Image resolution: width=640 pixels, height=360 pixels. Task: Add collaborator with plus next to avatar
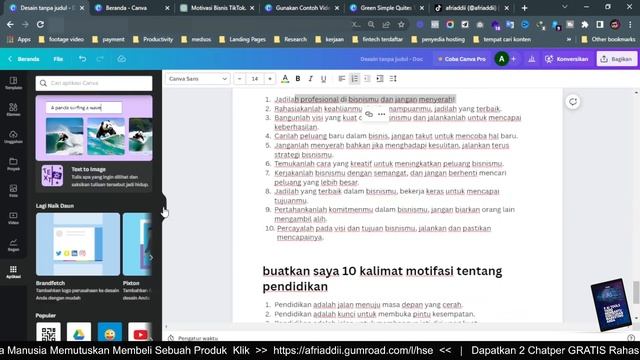(513, 59)
